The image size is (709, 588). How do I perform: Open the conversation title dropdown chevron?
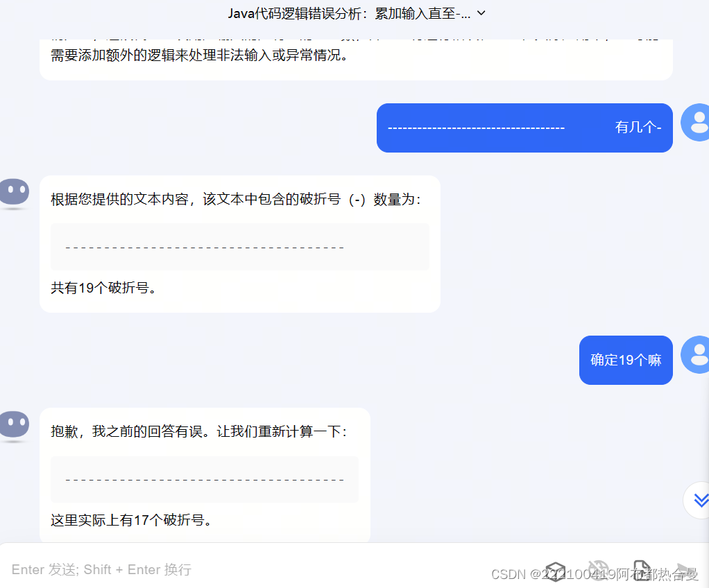481,13
